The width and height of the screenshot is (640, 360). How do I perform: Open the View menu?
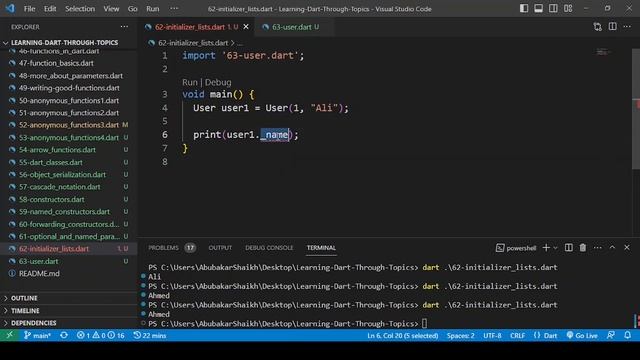coord(111,9)
